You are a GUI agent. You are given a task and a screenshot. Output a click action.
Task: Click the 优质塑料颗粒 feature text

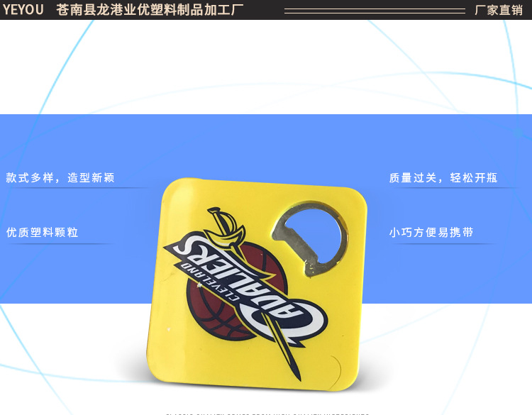click(x=42, y=233)
